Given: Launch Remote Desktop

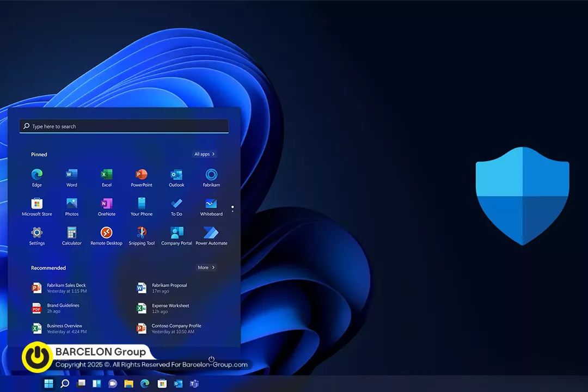Looking at the screenshot, I should click(x=107, y=236).
